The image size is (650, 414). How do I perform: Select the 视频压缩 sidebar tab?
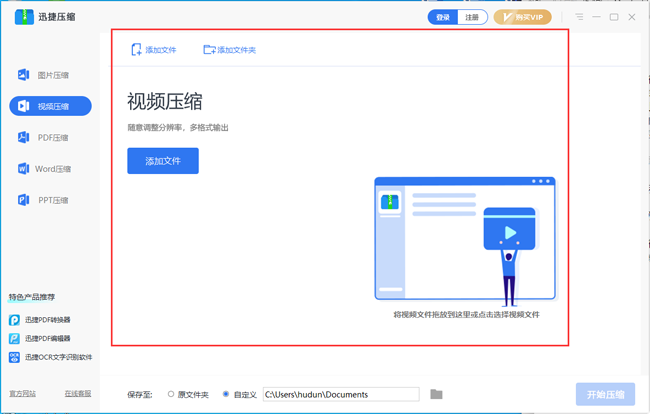50,106
